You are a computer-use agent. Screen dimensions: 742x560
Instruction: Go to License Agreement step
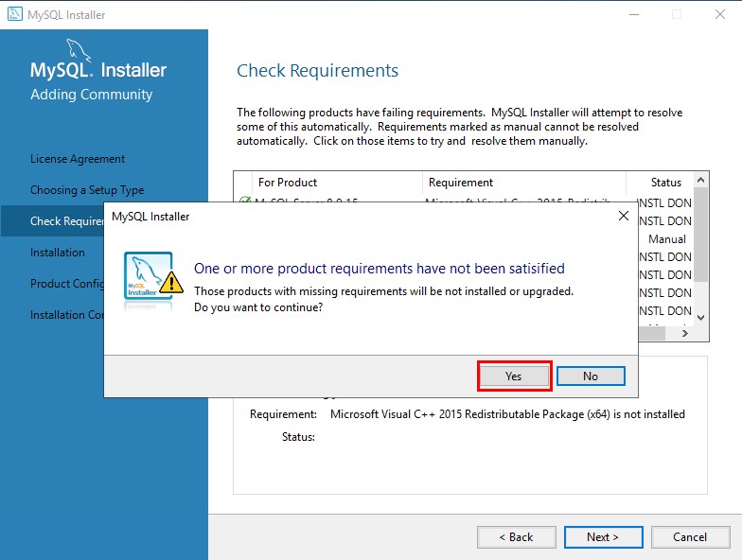78,159
